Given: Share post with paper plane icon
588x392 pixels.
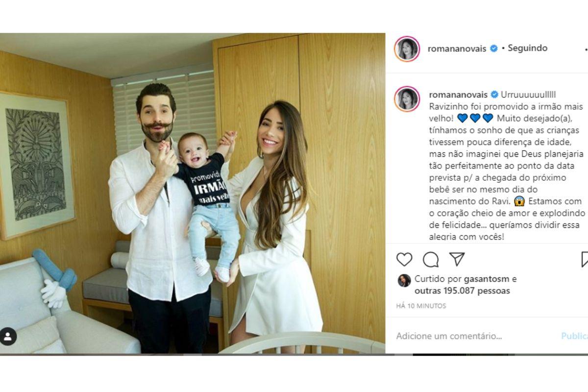Looking at the screenshot, I should (457, 259).
